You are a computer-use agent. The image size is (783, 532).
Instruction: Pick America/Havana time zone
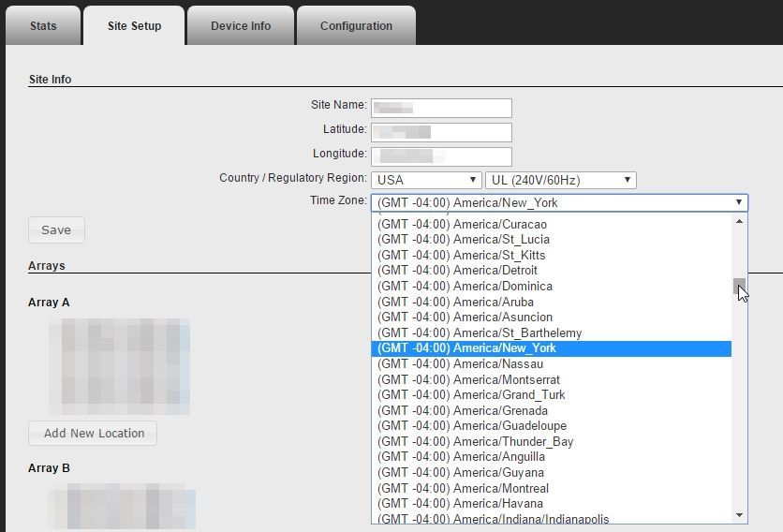(x=496, y=504)
